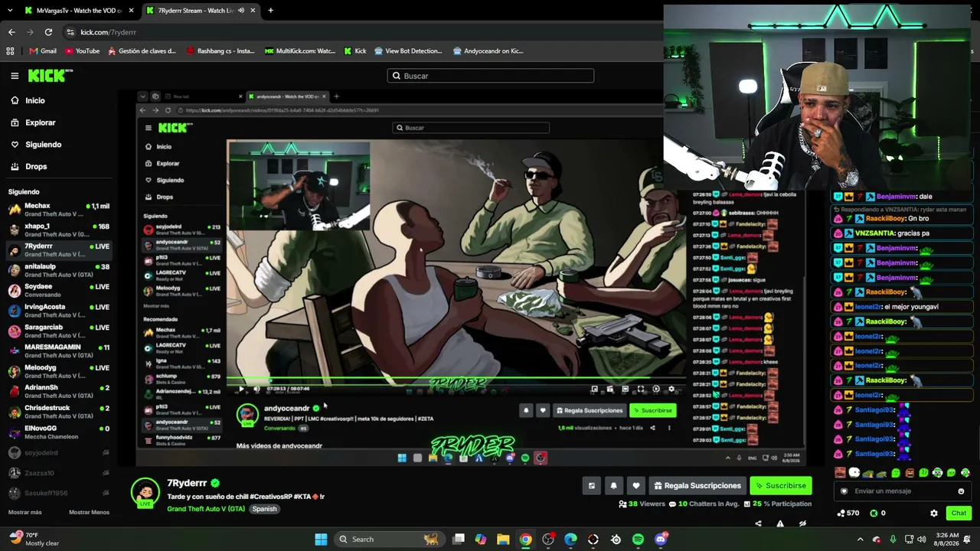980x551 pixels.
Task: Click the clip icon left of the bell
Action: (591, 486)
